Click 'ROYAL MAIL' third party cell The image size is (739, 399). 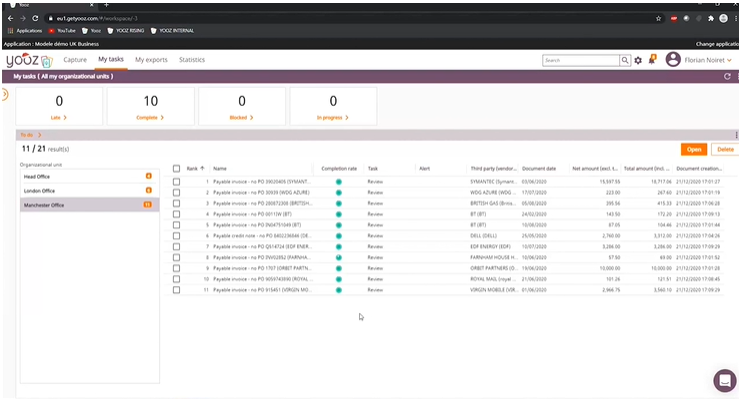(493, 279)
